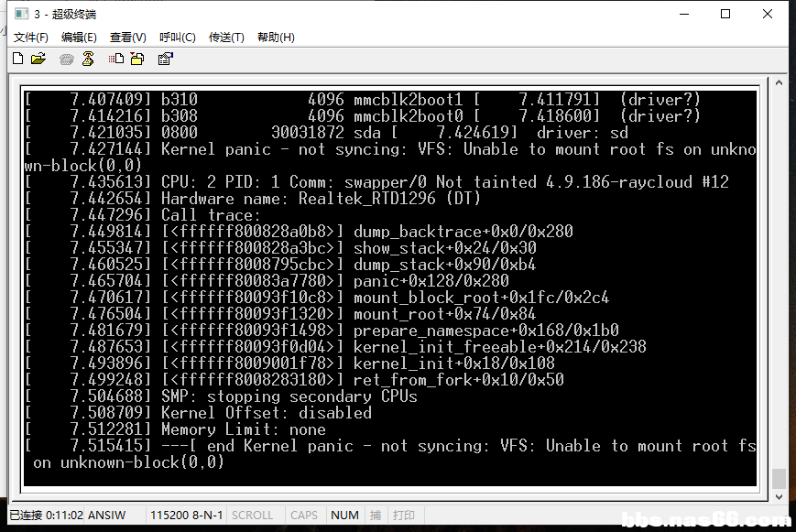Open the 编辑(E) menu
This screenshot has width=796, height=532.
coord(79,37)
